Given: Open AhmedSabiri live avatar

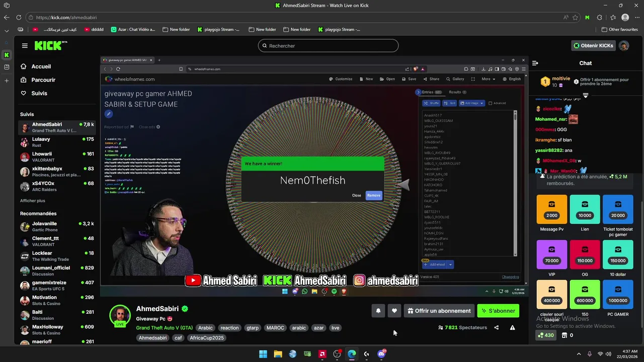Looking at the screenshot, I should pos(120,316).
